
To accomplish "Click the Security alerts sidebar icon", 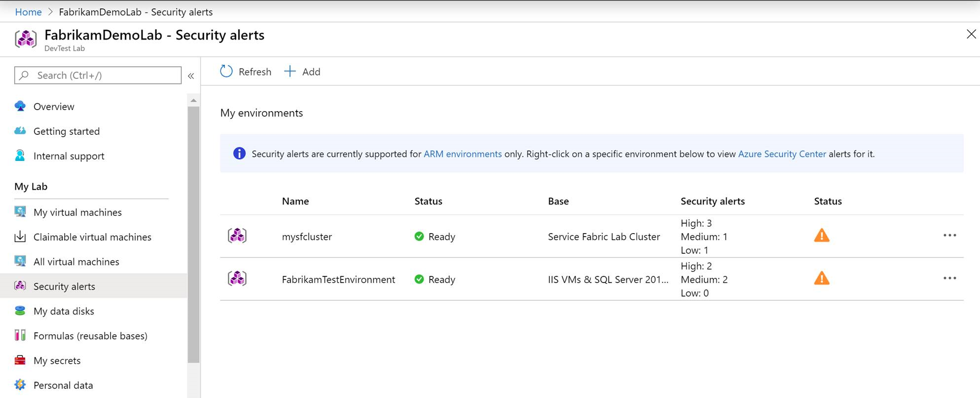I will click(x=20, y=286).
